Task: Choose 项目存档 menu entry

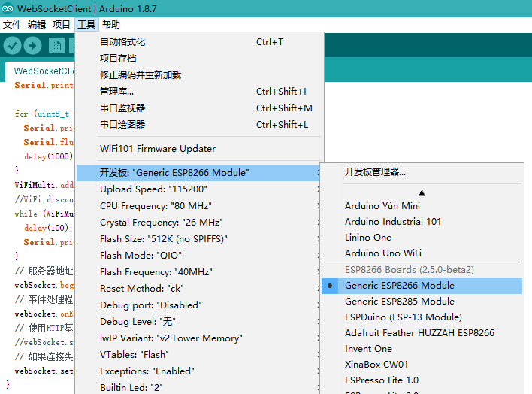Action: pos(199,59)
